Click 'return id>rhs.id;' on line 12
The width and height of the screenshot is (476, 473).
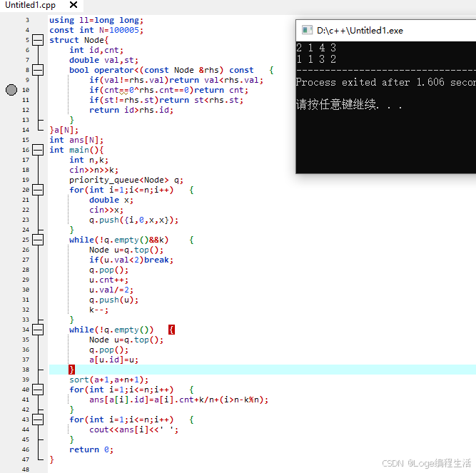coord(131,110)
